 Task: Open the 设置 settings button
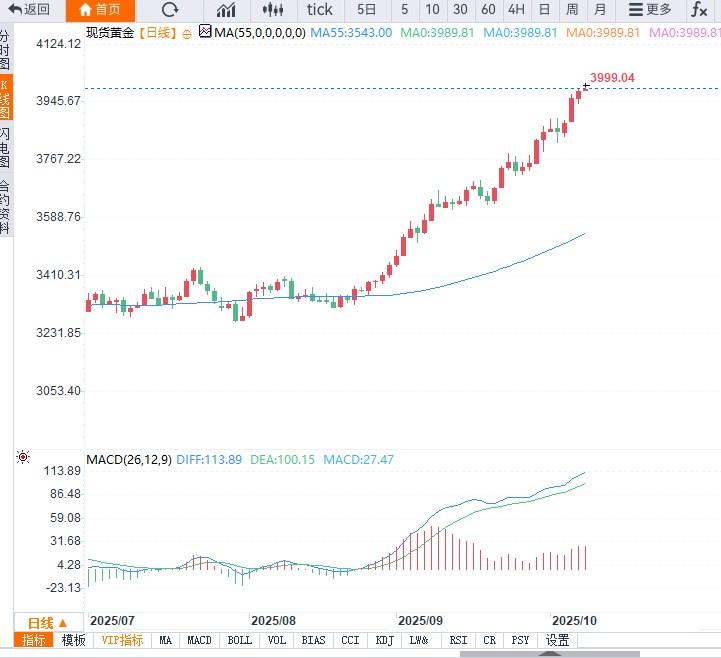pos(557,640)
